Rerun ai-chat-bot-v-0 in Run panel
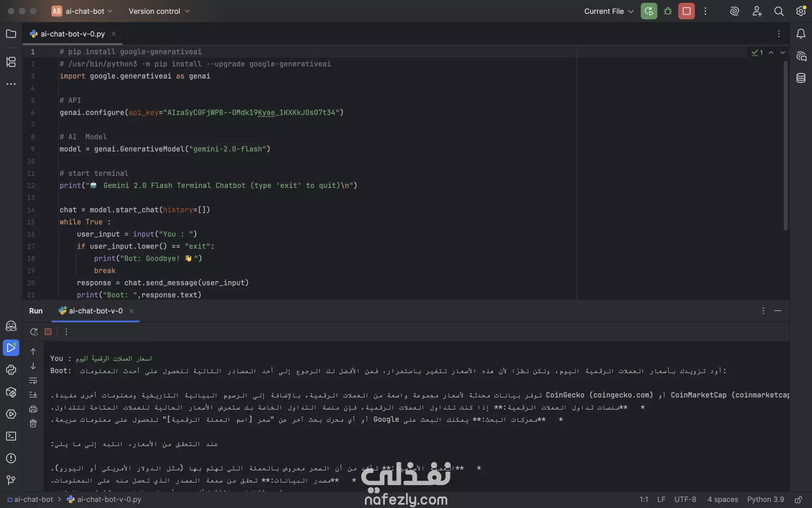Image resolution: width=812 pixels, height=508 pixels. tap(34, 332)
